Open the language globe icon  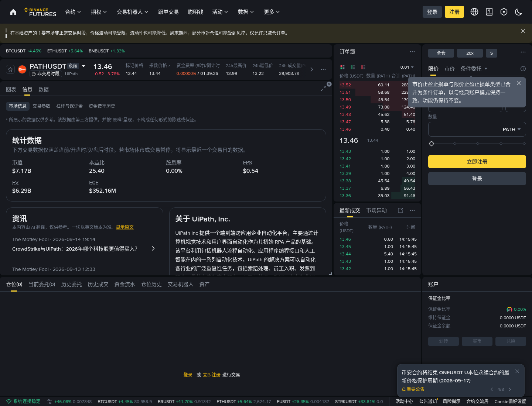(x=474, y=12)
